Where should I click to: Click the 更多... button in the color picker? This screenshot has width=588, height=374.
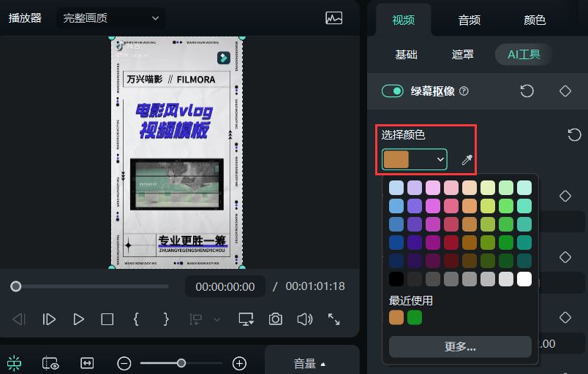click(x=460, y=347)
